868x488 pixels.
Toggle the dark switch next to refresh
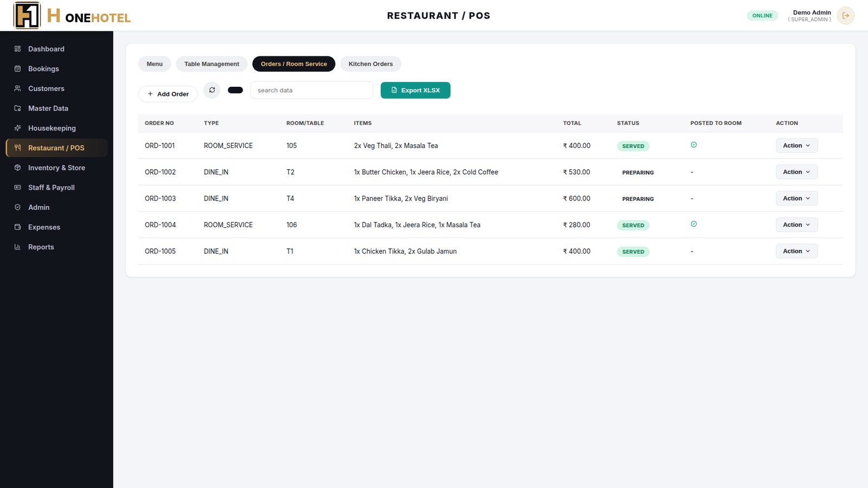[x=235, y=90]
